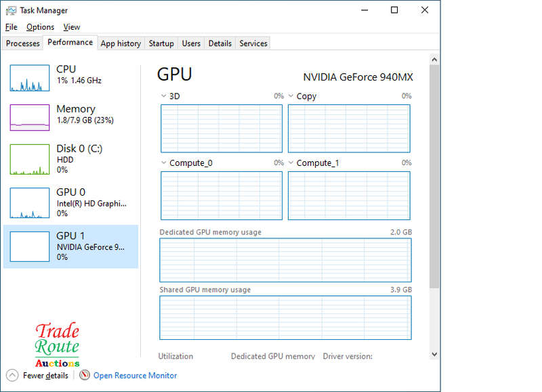542x392 pixels.
Task: Click the Resource Monitor gauge icon
Action: [84, 375]
